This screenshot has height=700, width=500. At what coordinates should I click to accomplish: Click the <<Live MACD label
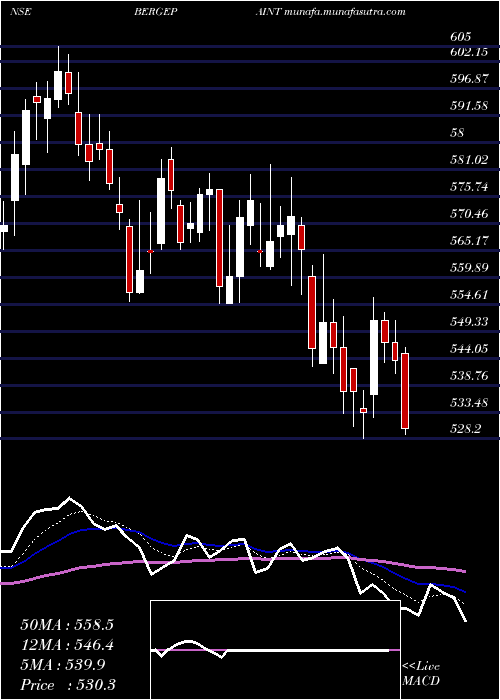click(x=421, y=673)
